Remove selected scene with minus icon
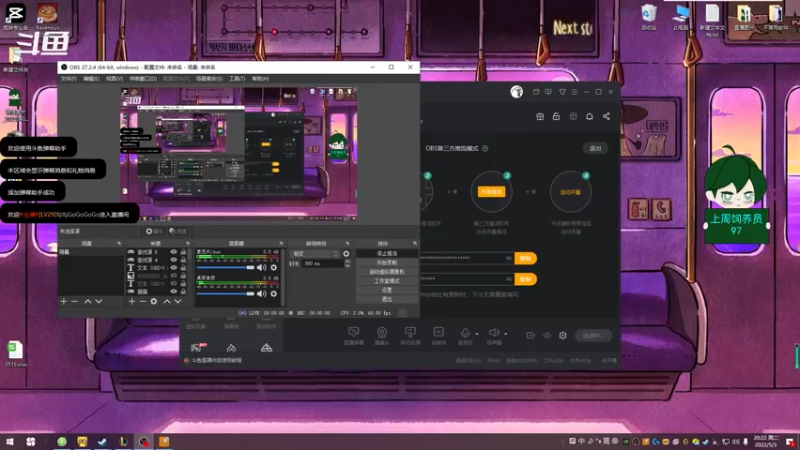 pos(74,302)
